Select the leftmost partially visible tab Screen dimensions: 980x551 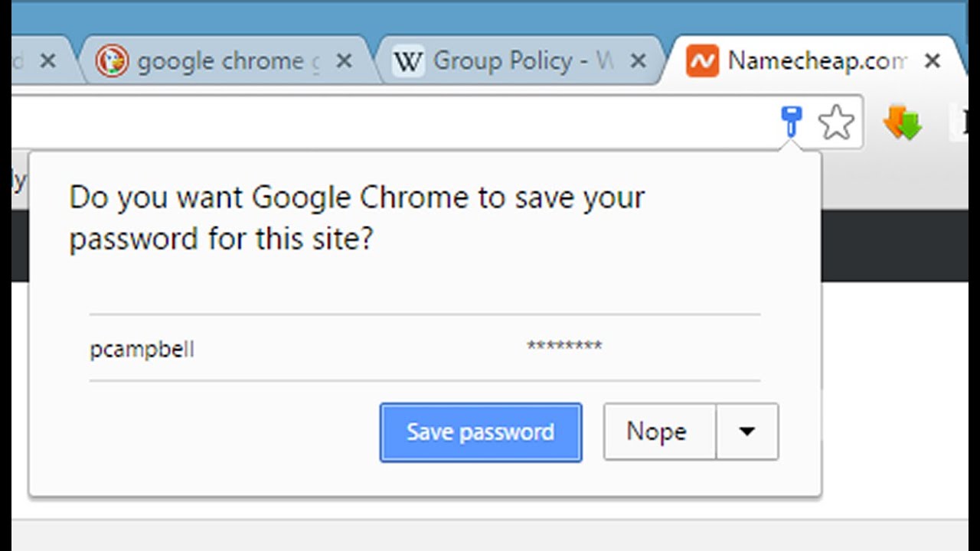(x=21, y=61)
